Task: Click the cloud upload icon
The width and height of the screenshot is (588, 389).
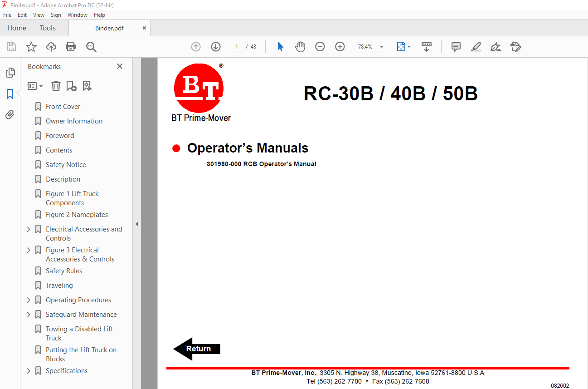Action: tap(51, 47)
